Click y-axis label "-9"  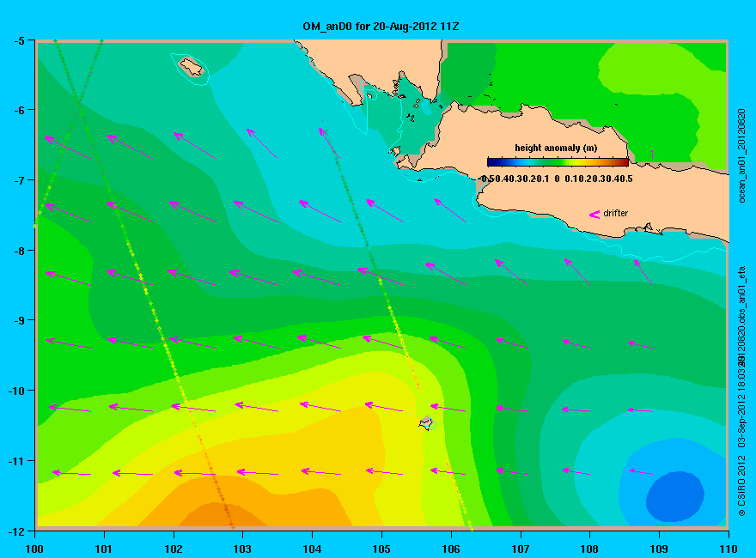[x=19, y=320]
